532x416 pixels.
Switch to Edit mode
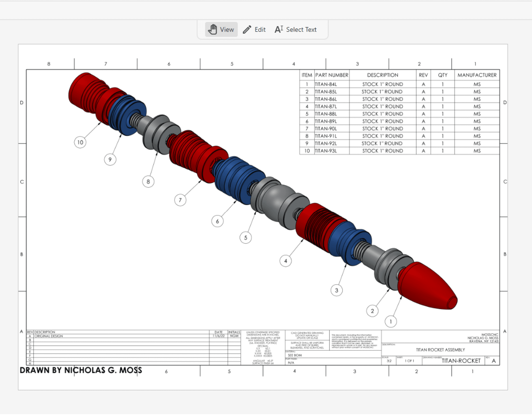254,30
